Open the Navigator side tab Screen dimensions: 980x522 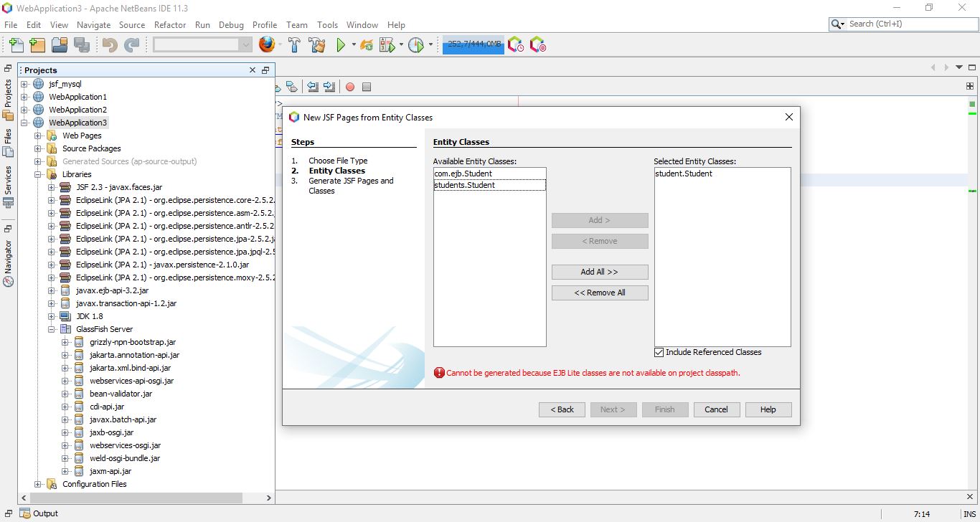pos(8,263)
